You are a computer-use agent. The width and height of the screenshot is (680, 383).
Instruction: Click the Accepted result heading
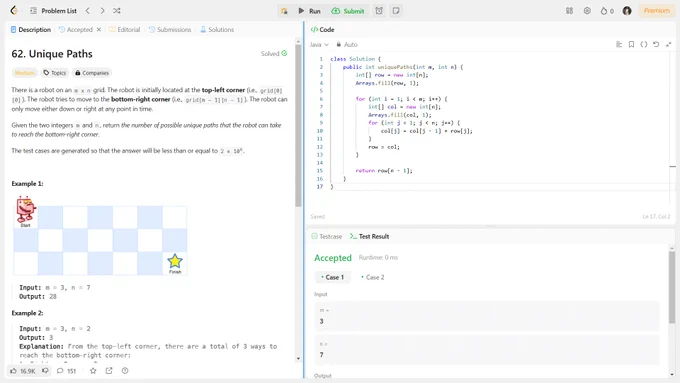(x=333, y=258)
